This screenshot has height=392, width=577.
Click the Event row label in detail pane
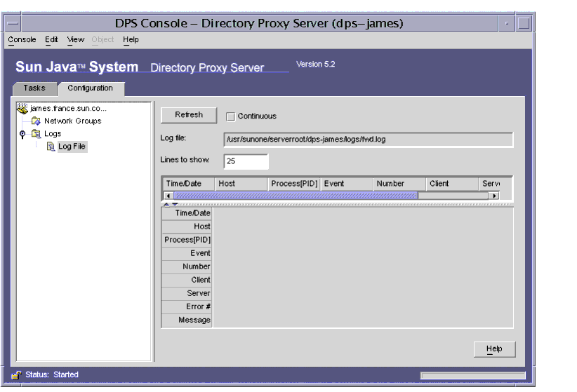[x=187, y=253]
